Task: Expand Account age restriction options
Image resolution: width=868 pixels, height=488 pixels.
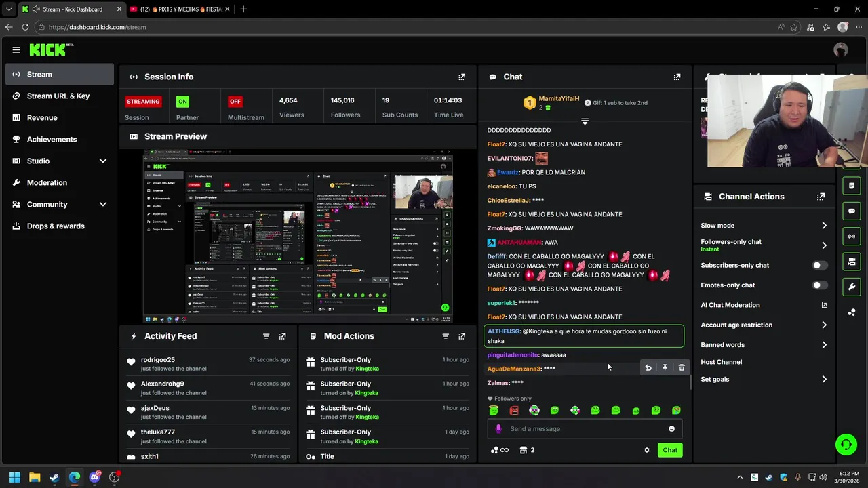Action: click(824, 325)
